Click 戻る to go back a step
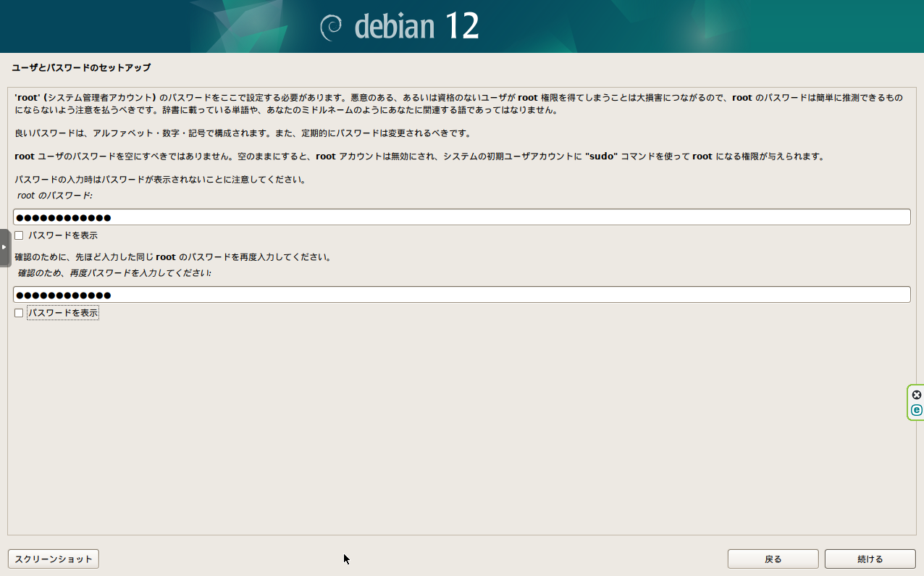 tap(773, 559)
